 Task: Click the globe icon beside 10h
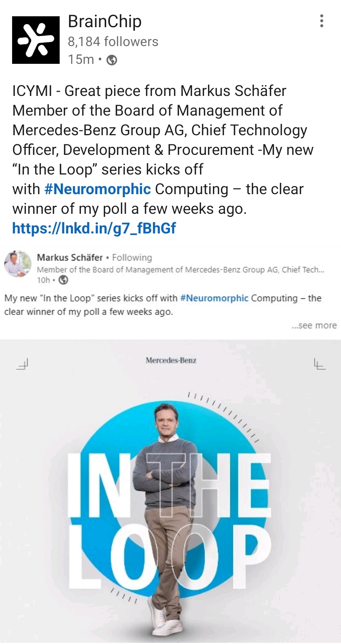[x=64, y=280]
